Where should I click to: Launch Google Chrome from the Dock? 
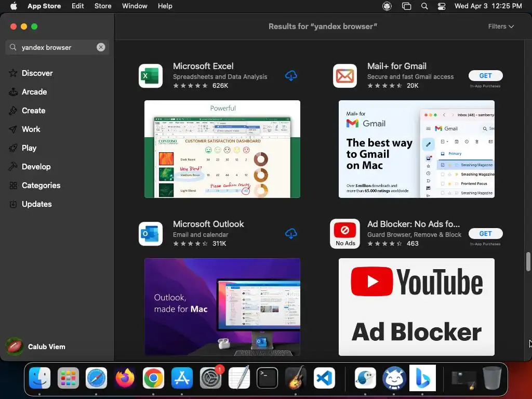pos(153,378)
